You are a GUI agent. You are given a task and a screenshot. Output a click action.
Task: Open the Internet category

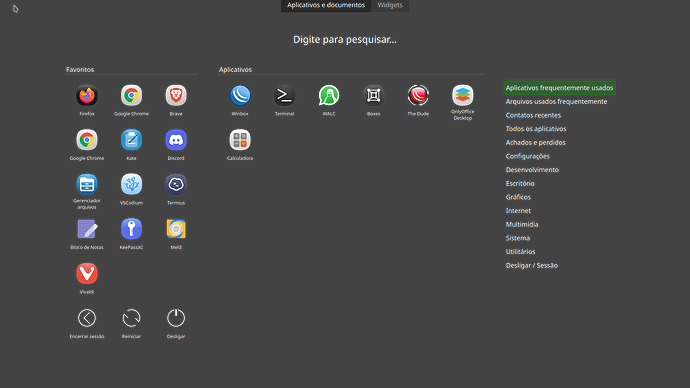pos(518,211)
